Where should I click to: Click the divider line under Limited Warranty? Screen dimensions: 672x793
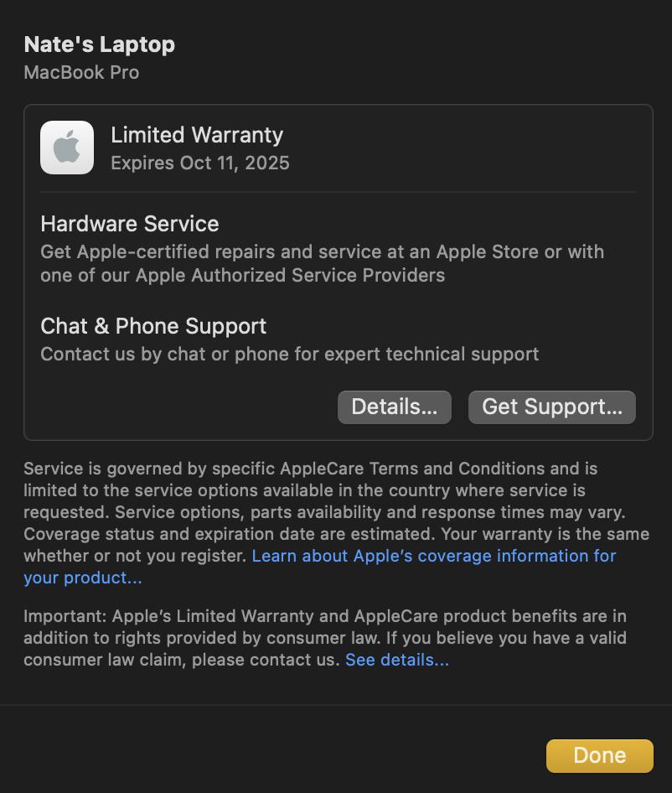[x=339, y=192]
